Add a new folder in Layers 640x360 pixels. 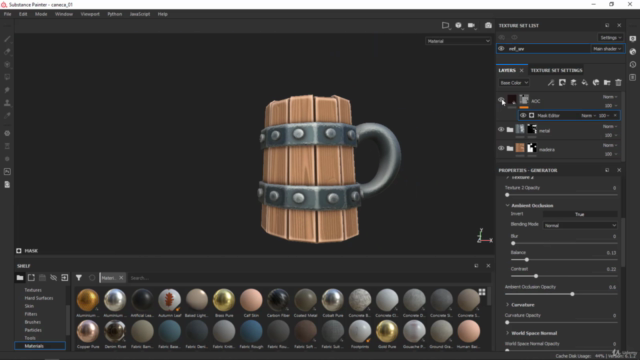coord(607,83)
